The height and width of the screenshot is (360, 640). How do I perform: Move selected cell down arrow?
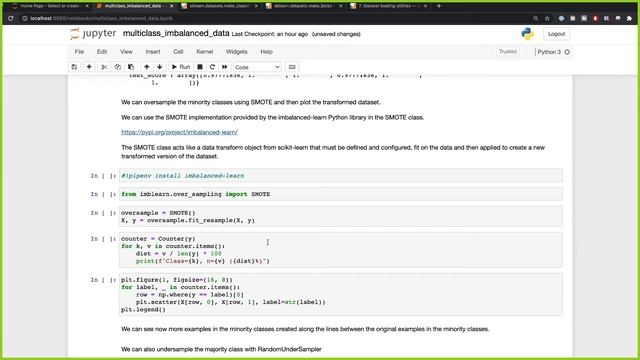tap(160, 67)
